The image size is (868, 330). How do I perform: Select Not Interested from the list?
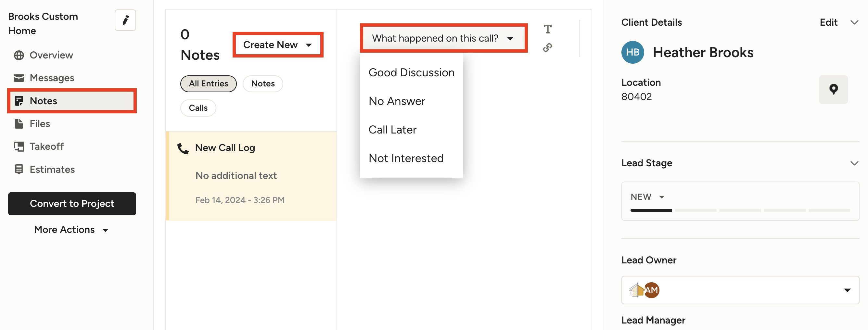click(406, 158)
